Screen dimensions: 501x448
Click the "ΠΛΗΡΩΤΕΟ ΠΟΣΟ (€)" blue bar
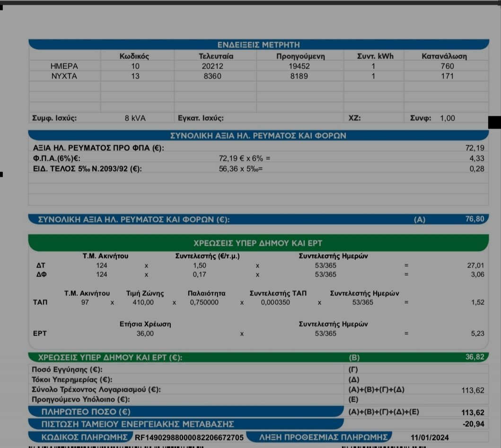[x=186, y=412]
